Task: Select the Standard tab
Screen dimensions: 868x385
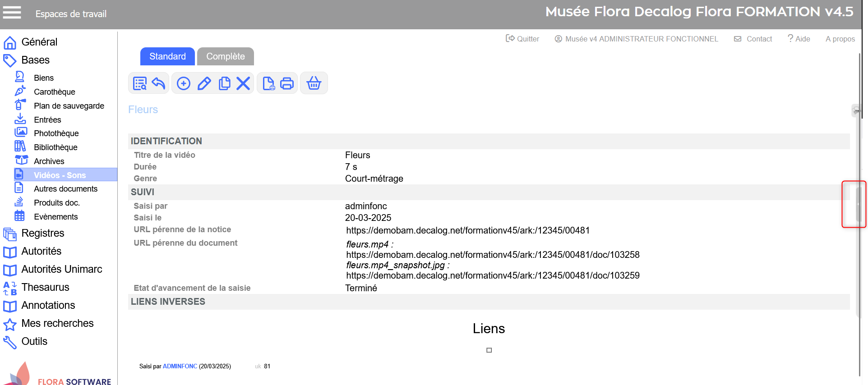Action: click(x=167, y=56)
